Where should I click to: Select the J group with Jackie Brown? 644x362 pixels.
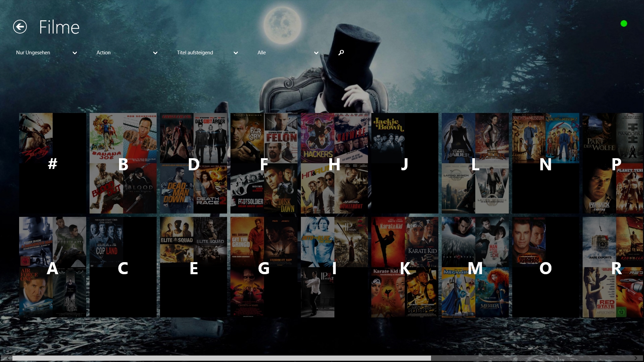coord(405,163)
